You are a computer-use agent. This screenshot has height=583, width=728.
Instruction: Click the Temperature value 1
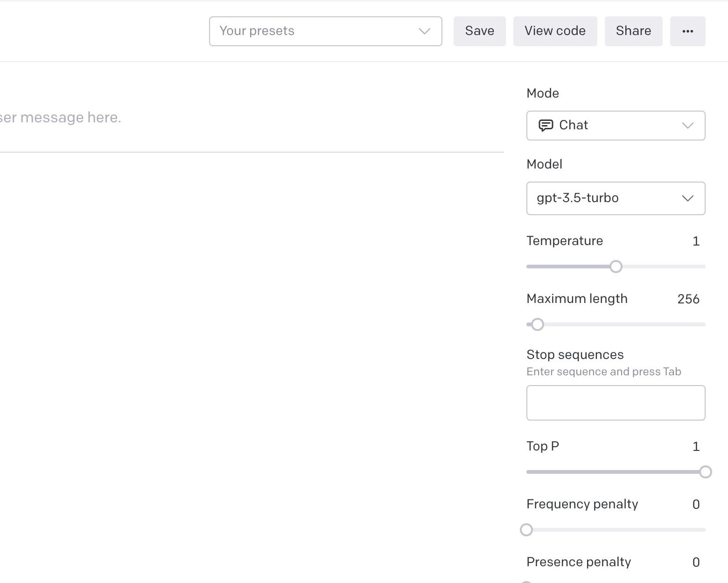(x=696, y=241)
